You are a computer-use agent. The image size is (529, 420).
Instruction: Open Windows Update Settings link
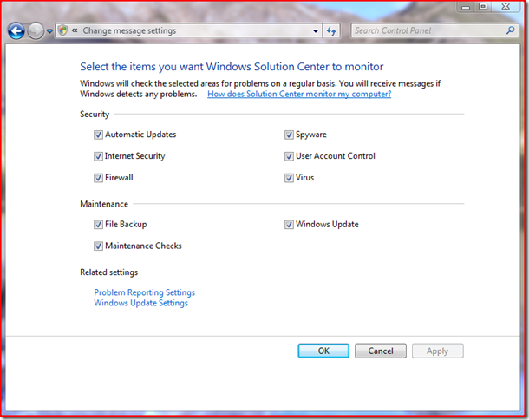click(140, 303)
